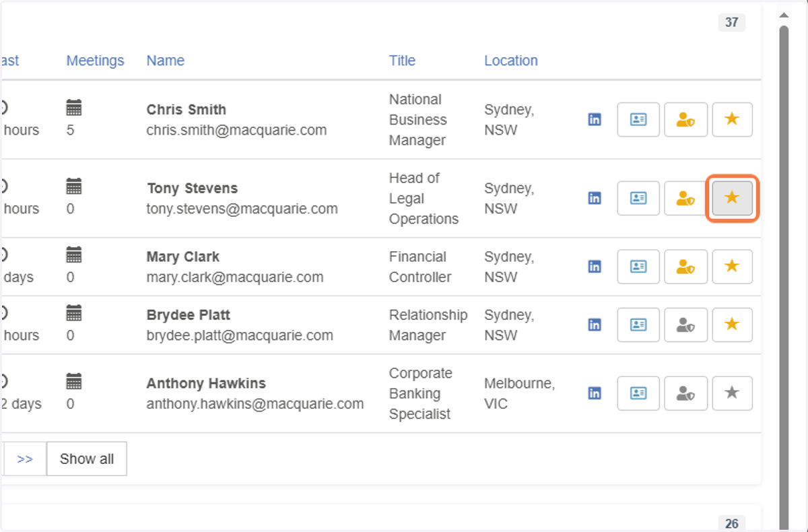Click the title National Business Manager
This screenshot has height=532, width=808.
point(418,120)
